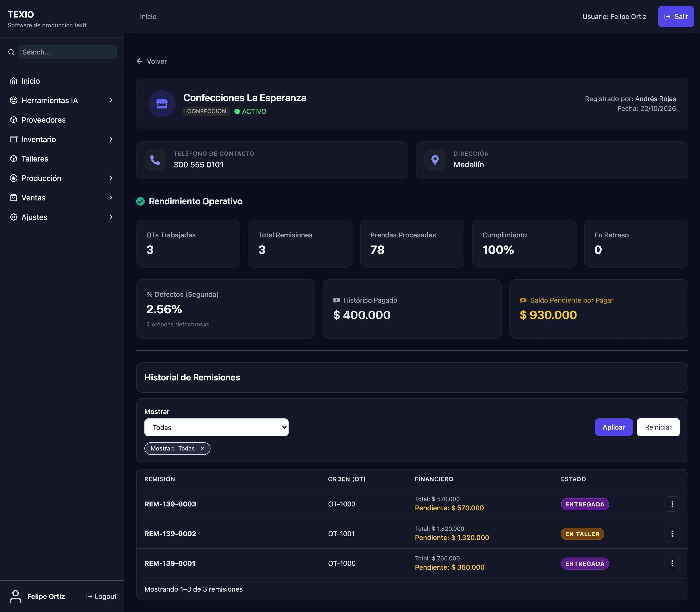Click the back arrow next to Volver
This screenshot has width=700, height=612.
point(140,62)
